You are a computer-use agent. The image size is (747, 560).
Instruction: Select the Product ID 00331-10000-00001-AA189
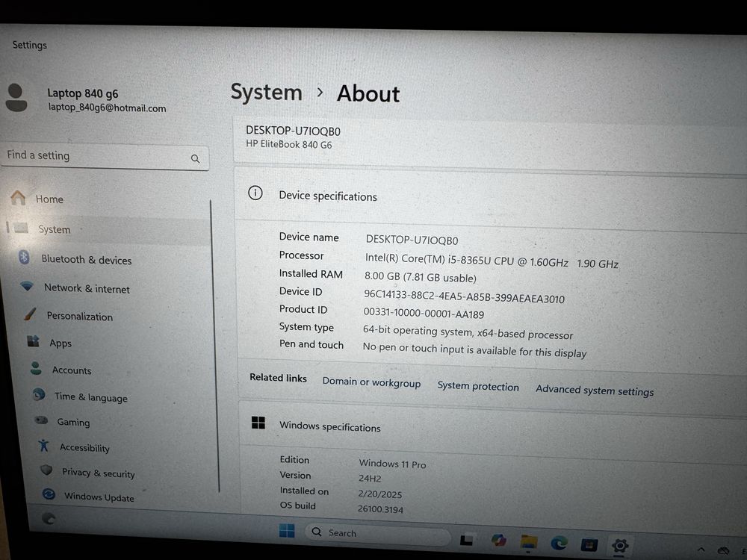click(x=424, y=314)
